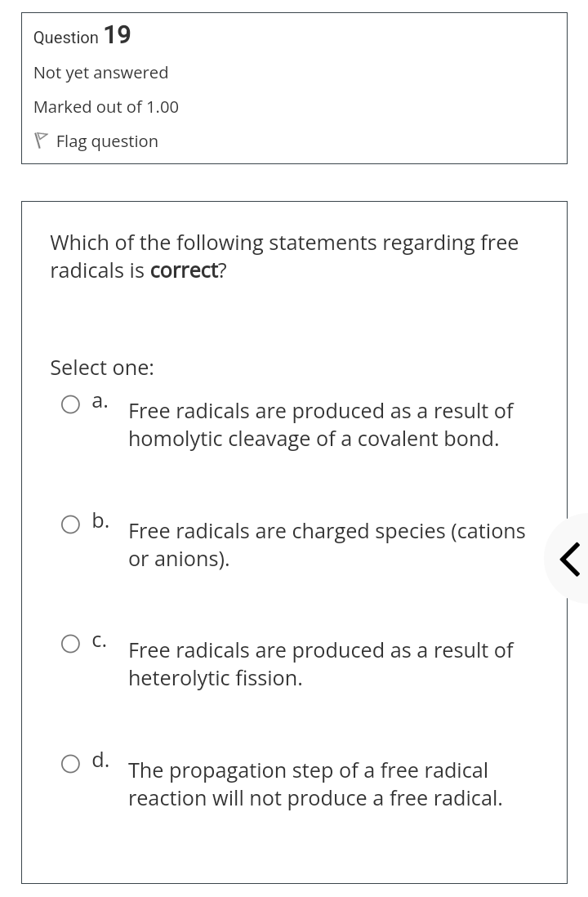Image resolution: width=588 pixels, height=897 pixels.
Task: Click the flag icon beside Flag question
Action: 40,140
